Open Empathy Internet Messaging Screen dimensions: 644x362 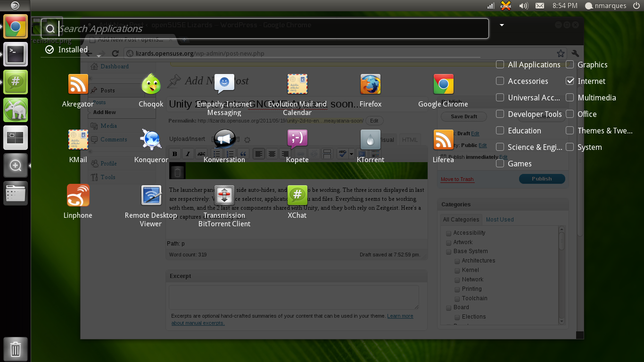[224, 95]
